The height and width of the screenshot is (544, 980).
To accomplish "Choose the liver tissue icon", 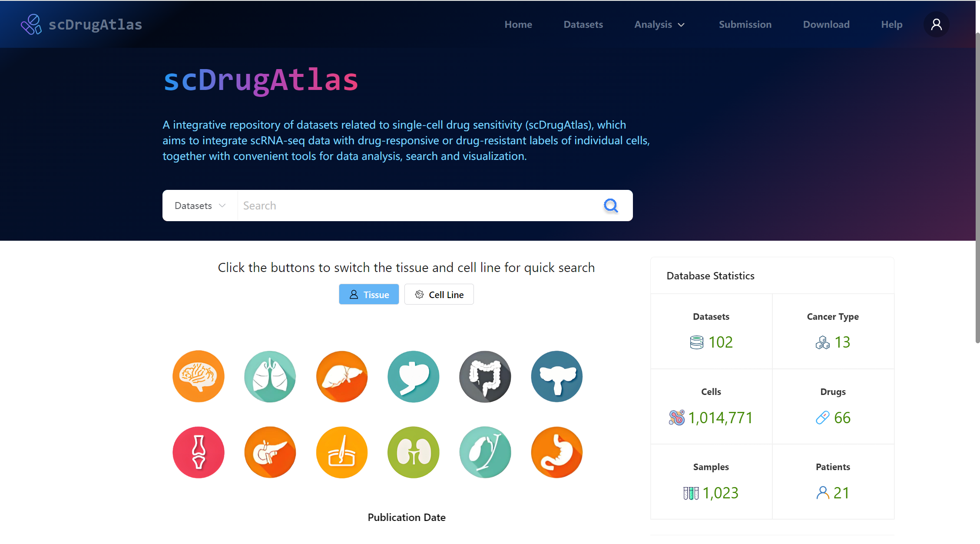I will click(342, 376).
